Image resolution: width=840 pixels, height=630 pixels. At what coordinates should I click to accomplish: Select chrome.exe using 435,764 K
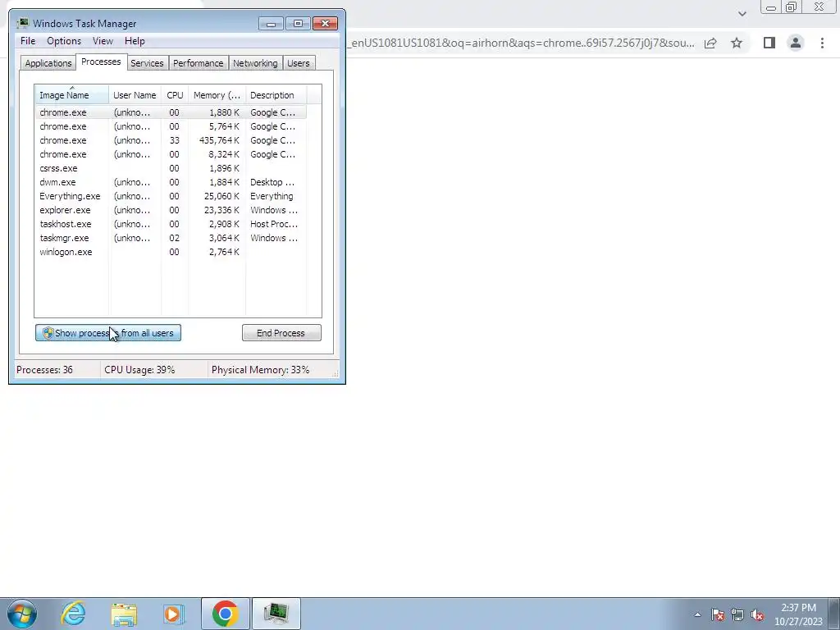click(x=171, y=140)
